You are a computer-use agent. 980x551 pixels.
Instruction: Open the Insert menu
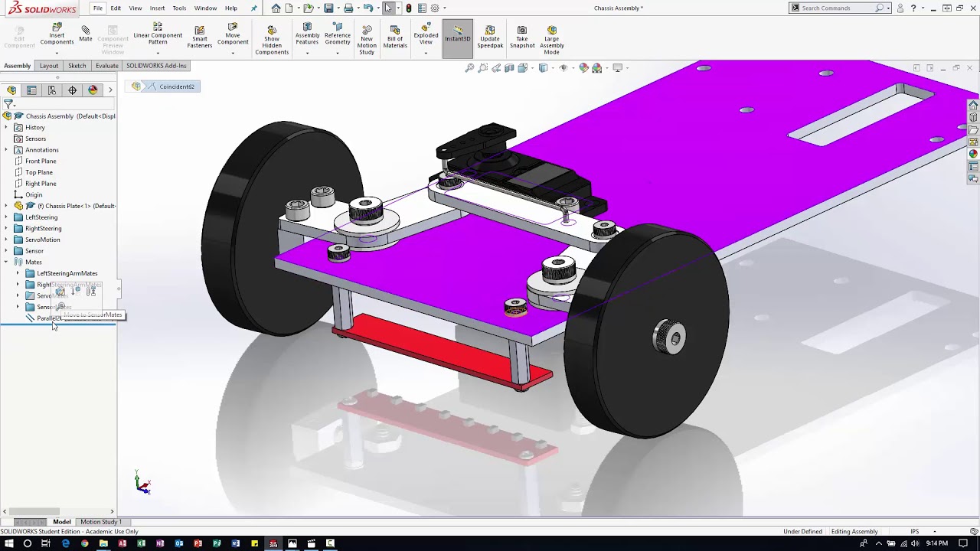point(157,8)
